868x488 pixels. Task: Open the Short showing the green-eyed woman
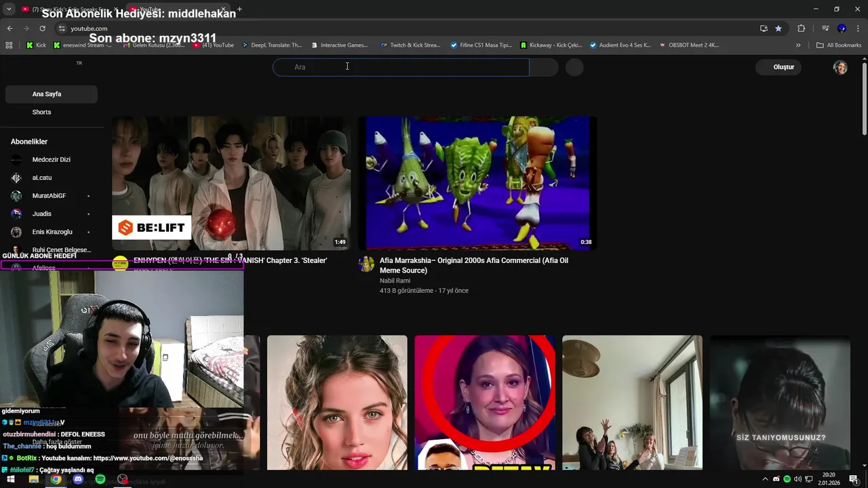click(337, 403)
